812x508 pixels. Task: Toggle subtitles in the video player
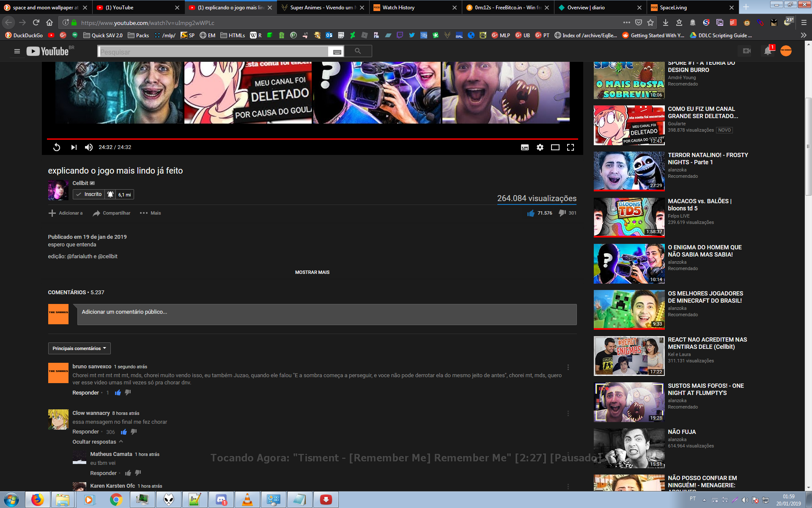click(525, 147)
